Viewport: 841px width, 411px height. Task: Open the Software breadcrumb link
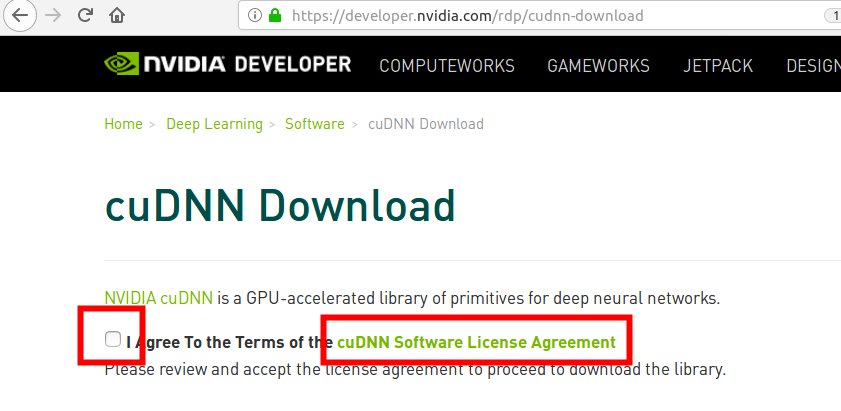tap(315, 124)
